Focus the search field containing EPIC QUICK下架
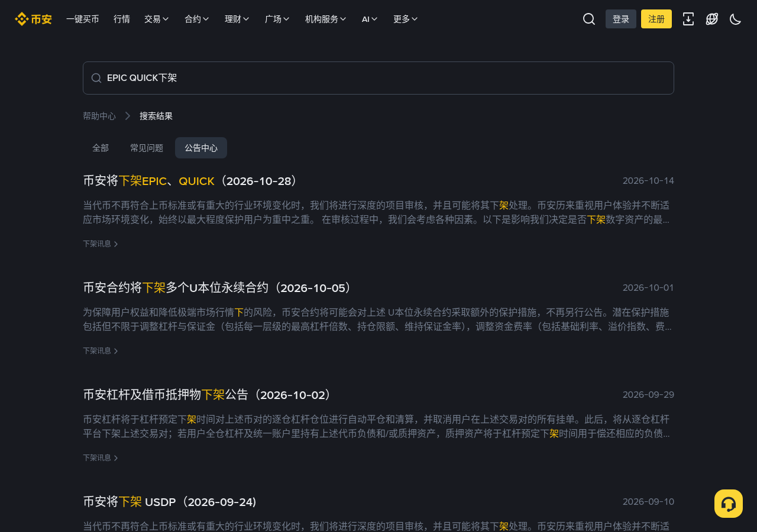Image resolution: width=757 pixels, height=532 pixels. (378, 78)
